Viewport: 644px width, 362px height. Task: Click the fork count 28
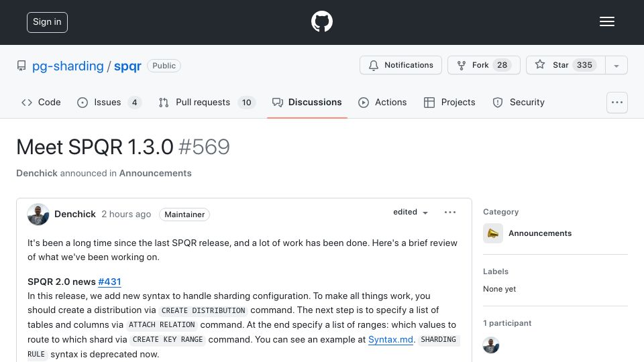(x=502, y=65)
